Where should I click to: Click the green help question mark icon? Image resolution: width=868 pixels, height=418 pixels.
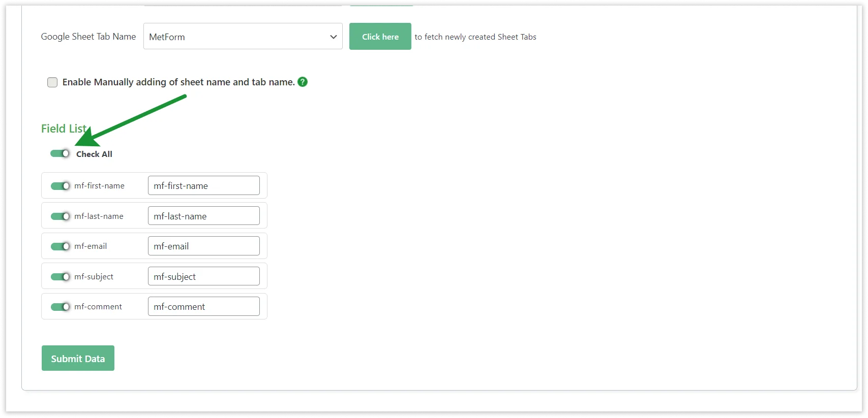point(303,82)
